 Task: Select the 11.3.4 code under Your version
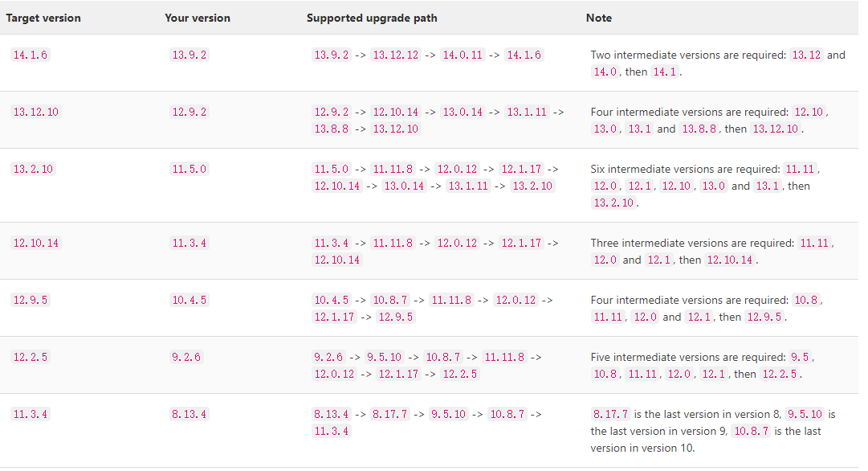pyautogui.click(x=189, y=243)
